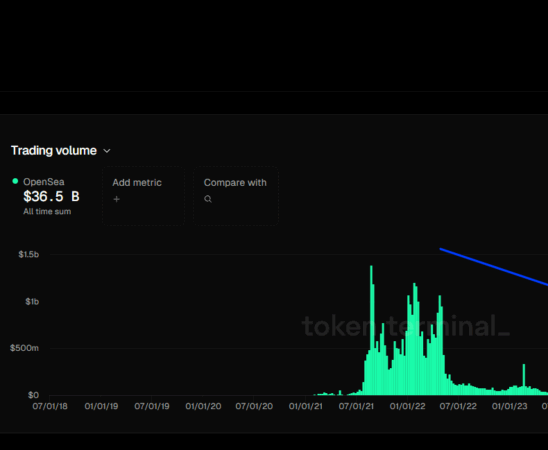Click the 01/01/19 date axis label

point(101,406)
